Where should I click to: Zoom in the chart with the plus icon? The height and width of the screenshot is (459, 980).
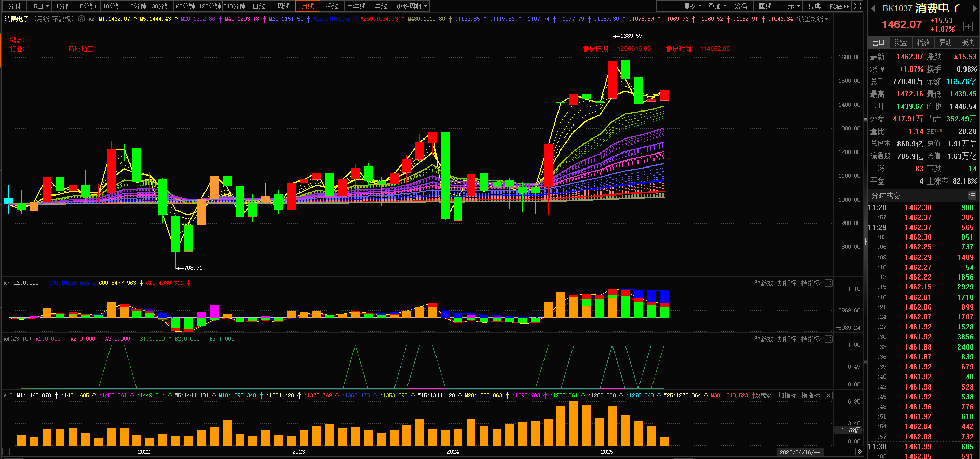662,6
